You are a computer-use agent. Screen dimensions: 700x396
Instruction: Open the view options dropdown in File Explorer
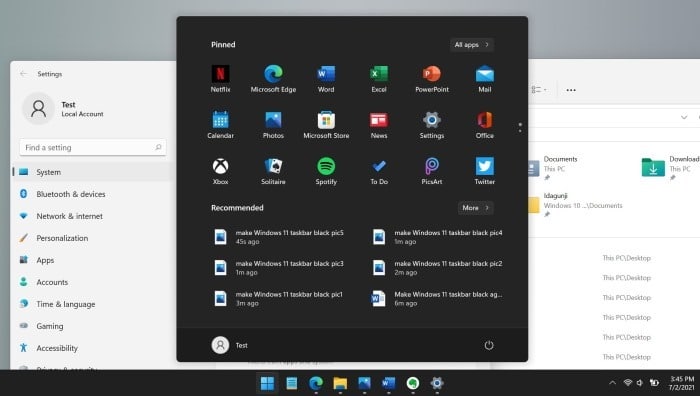tap(539, 90)
